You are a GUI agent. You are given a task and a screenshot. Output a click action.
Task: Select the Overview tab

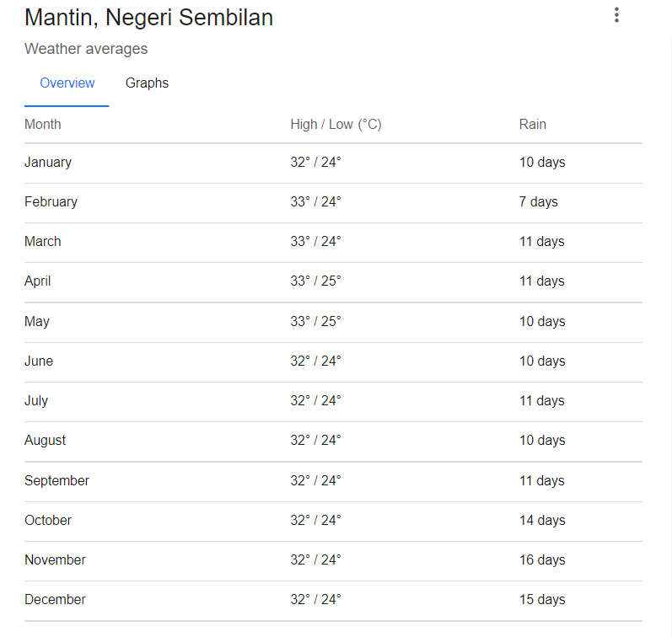(67, 83)
